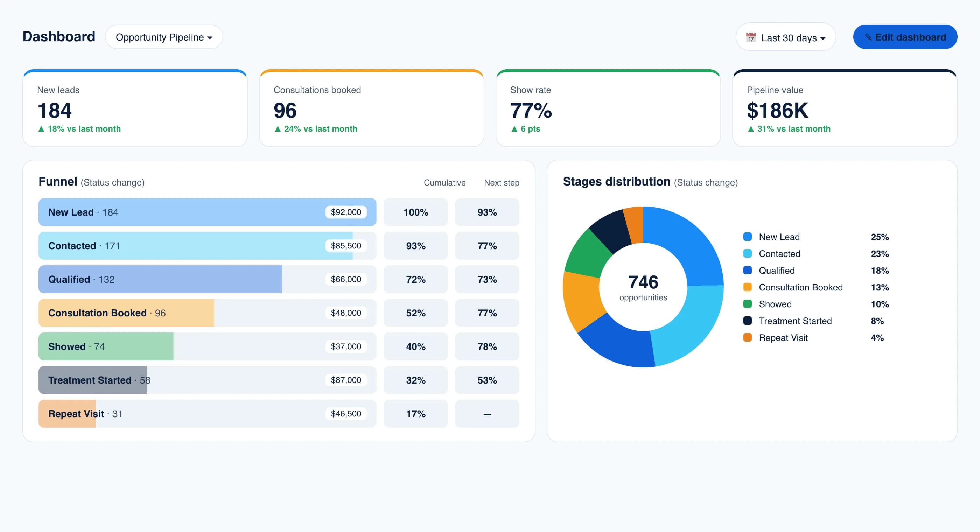980x532 pixels.
Task: Click the calendar icon in date selector
Action: point(751,37)
